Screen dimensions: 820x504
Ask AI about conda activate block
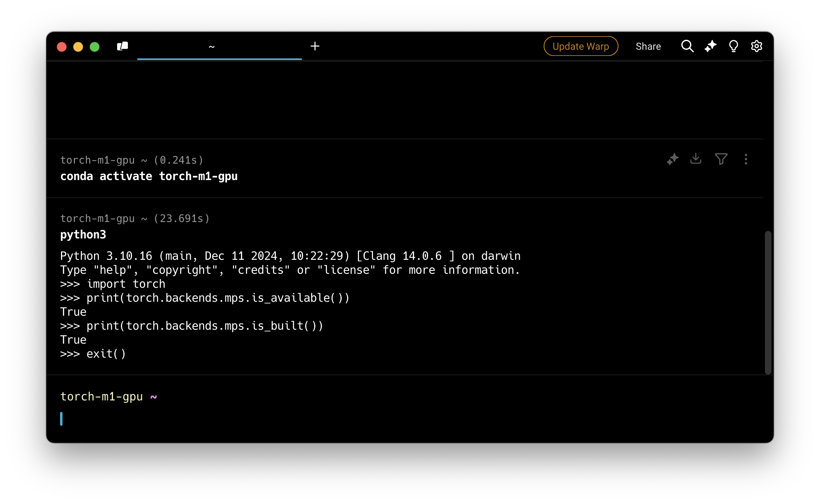tap(673, 159)
